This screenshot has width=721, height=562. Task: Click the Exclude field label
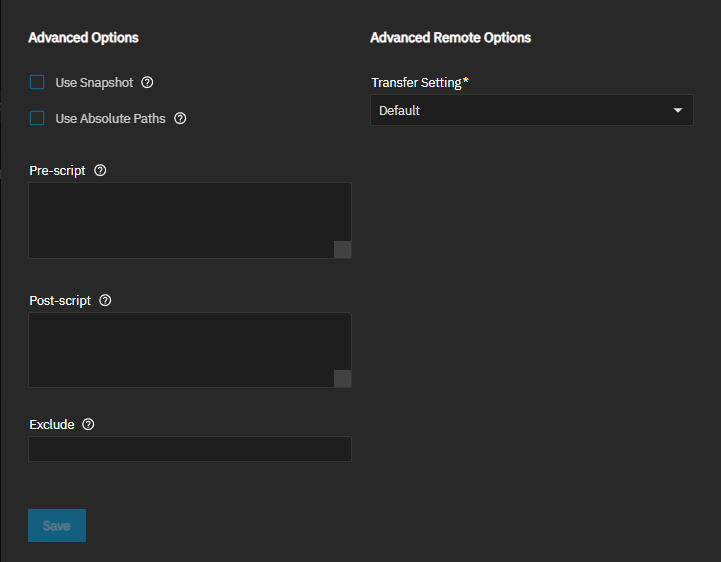click(52, 424)
